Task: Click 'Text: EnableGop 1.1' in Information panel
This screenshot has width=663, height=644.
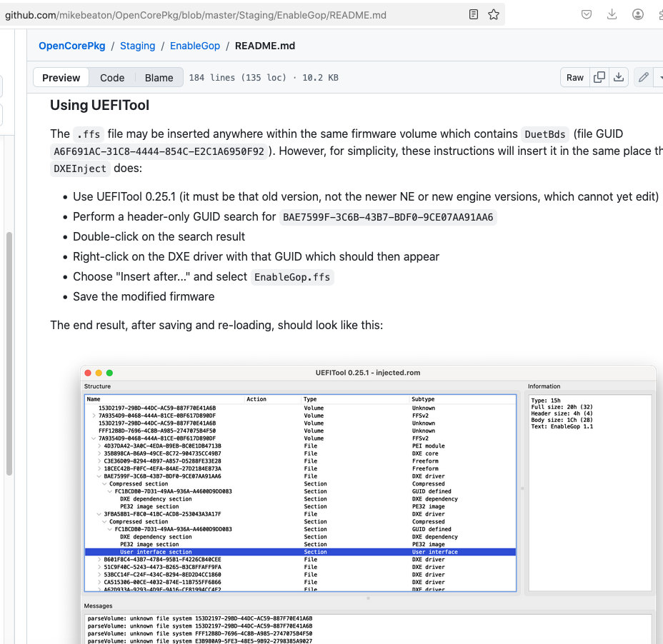Action: tap(562, 426)
